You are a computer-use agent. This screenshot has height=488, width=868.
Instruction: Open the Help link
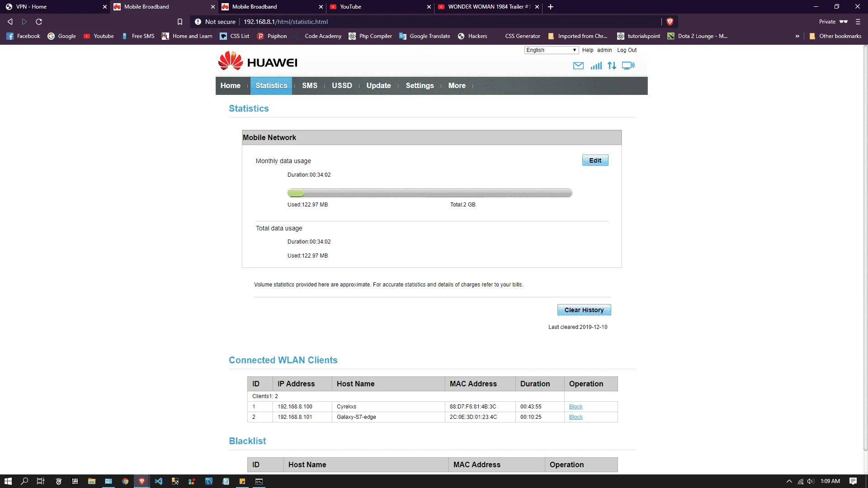588,50
